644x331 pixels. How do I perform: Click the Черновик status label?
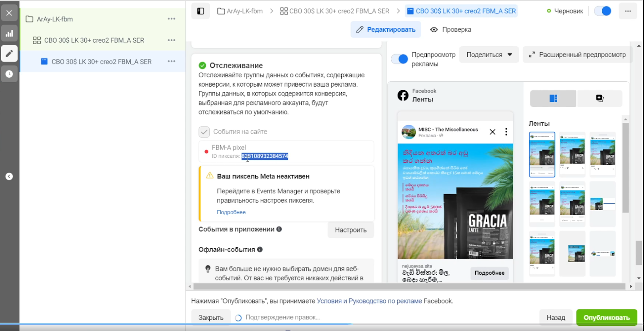[x=568, y=11]
